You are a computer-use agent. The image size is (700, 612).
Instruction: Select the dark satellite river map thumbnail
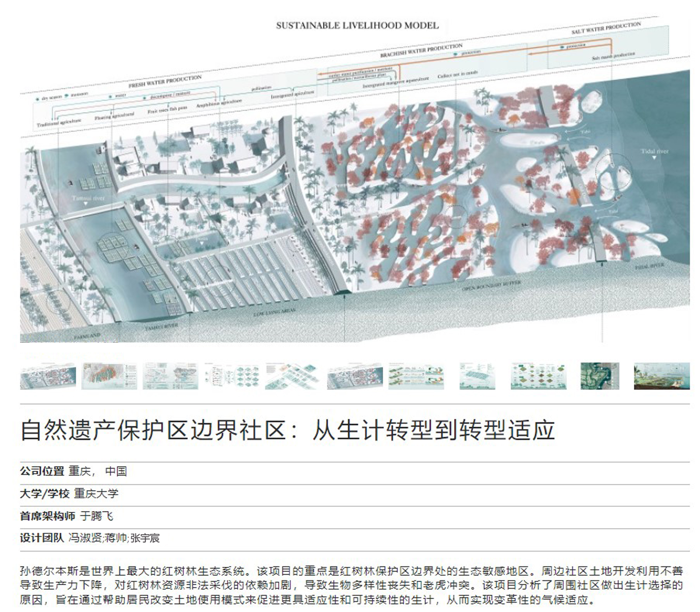(600, 376)
